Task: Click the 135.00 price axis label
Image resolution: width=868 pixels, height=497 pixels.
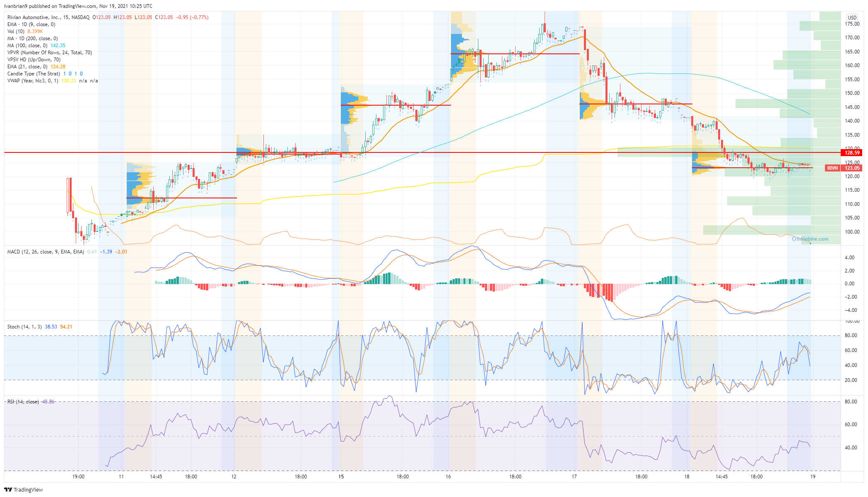Action: [x=852, y=135]
